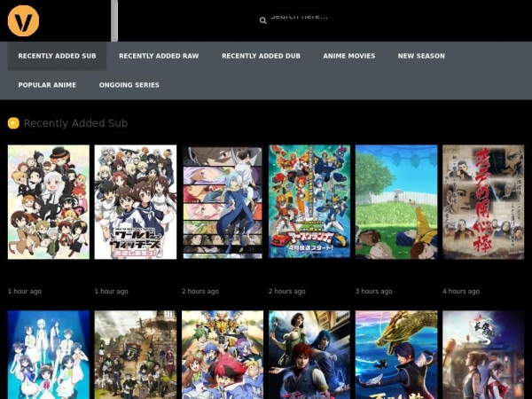532x399 pixels.
Task: Open the lantern night scene poster
Action: click(483, 355)
